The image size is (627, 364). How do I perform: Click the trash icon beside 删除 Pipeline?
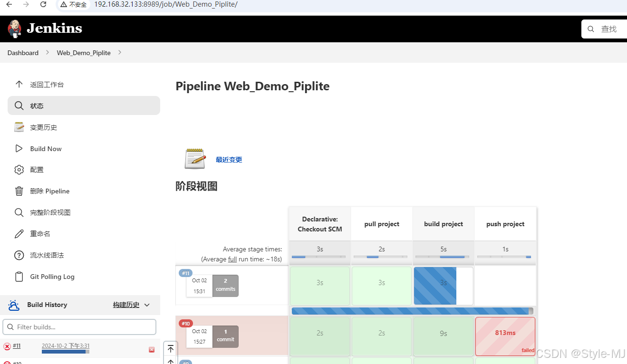point(19,191)
